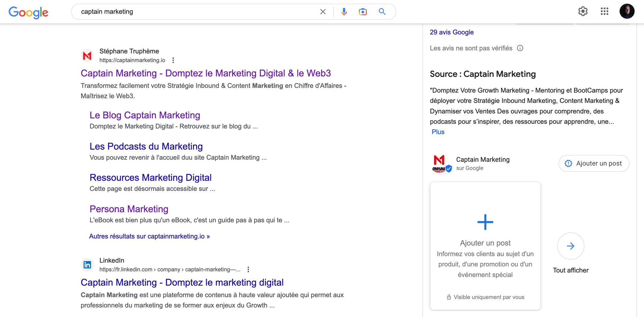Open 29 avis Google reviews link
644x317 pixels.
(x=451, y=32)
